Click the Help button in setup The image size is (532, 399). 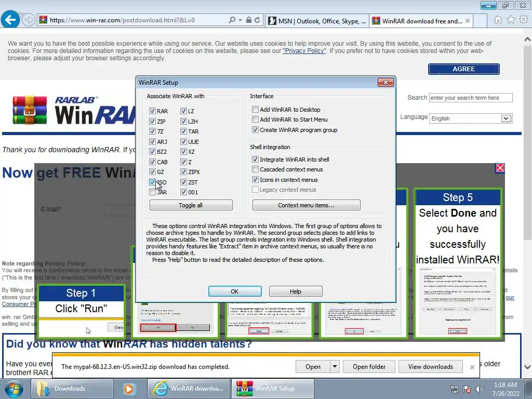296,291
